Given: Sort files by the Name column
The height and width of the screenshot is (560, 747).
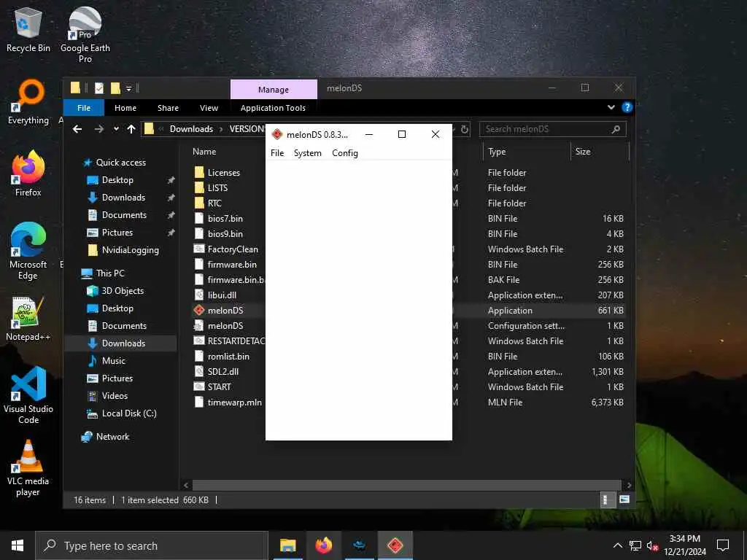Looking at the screenshot, I should [x=204, y=152].
